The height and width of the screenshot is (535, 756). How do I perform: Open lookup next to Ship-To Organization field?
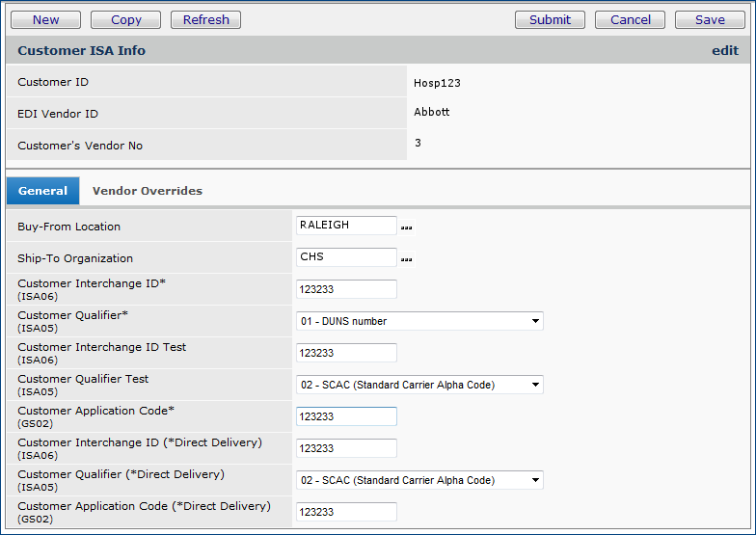(406, 259)
